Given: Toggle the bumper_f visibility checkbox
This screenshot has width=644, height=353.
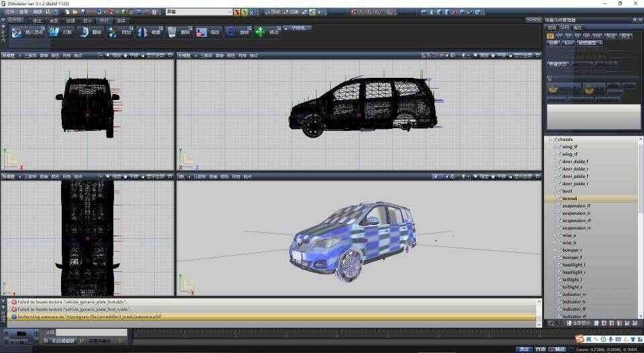Looking at the screenshot, I should (559, 258).
